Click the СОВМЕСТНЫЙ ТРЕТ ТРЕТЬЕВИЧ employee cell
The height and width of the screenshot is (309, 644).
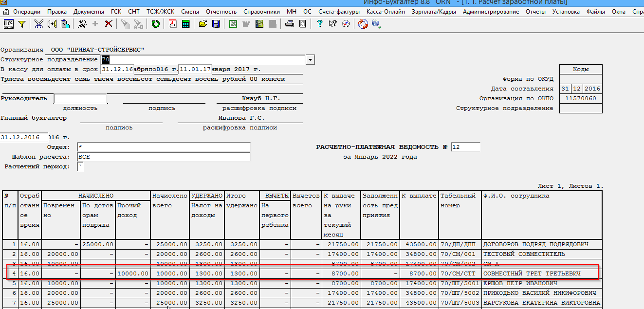[541, 273]
